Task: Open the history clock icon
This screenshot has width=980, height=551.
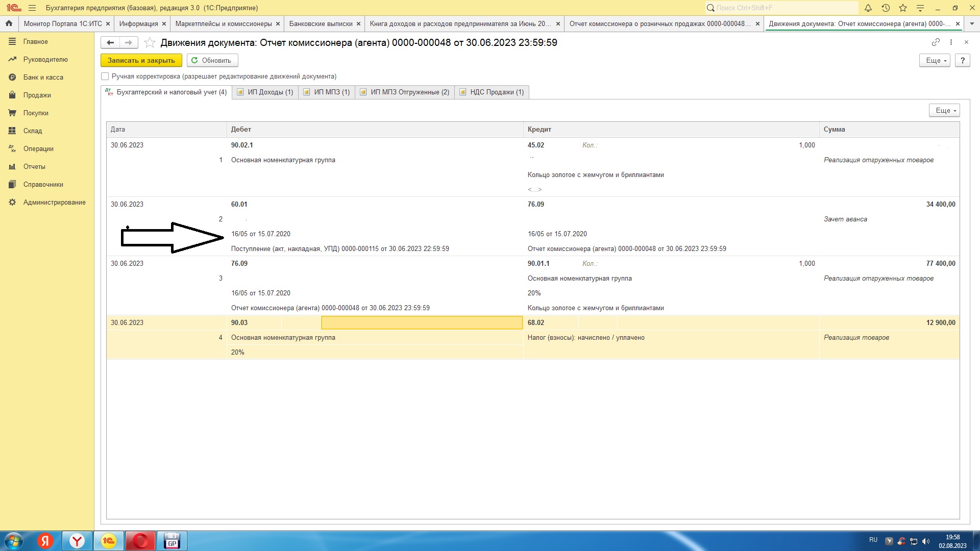Action: 886,8
